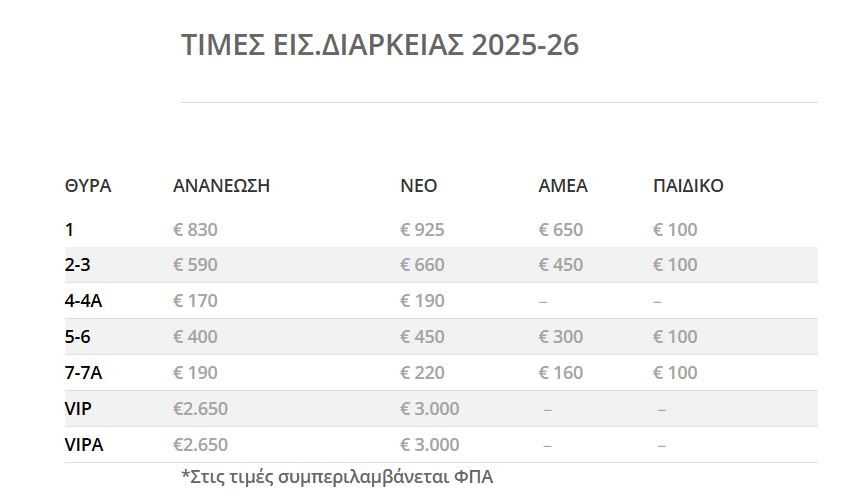The height and width of the screenshot is (494, 855).
Task: Select the ΑΝΑΝΕΩΣΗ column header
Action: coord(221,186)
